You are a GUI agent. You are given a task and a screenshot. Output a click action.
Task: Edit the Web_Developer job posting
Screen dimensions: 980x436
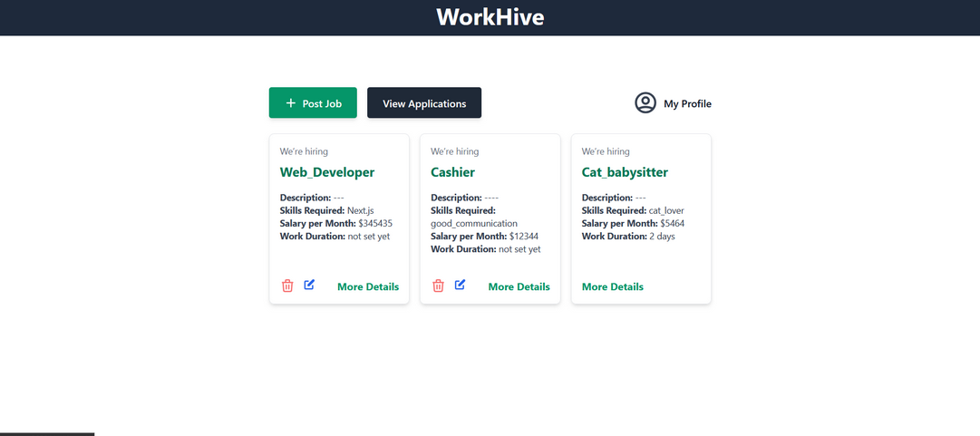[309, 285]
